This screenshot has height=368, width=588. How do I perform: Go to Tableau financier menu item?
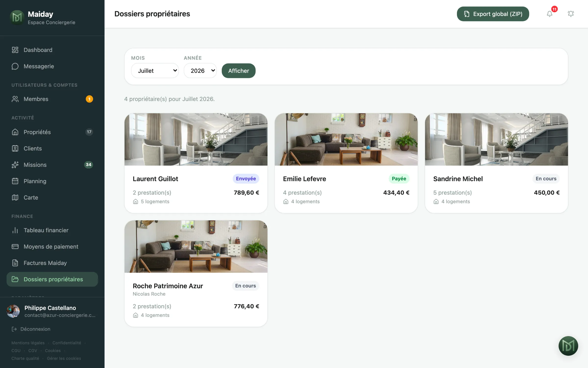click(x=52, y=230)
